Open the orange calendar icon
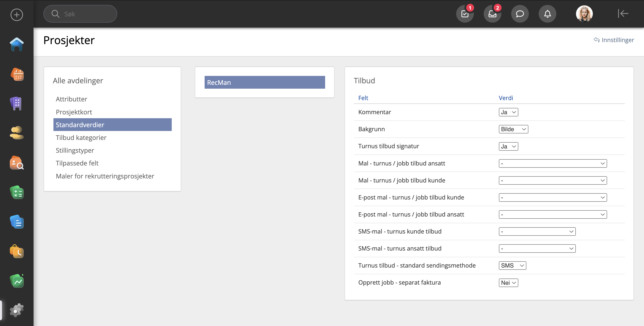The width and height of the screenshot is (644, 326). coord(17,74)
